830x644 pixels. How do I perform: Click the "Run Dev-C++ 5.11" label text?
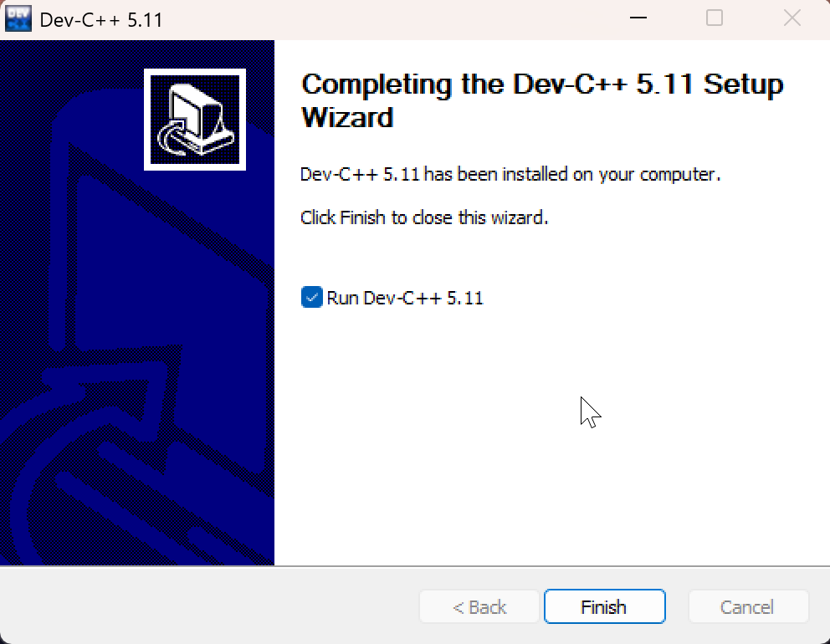[x=405, y=298]
